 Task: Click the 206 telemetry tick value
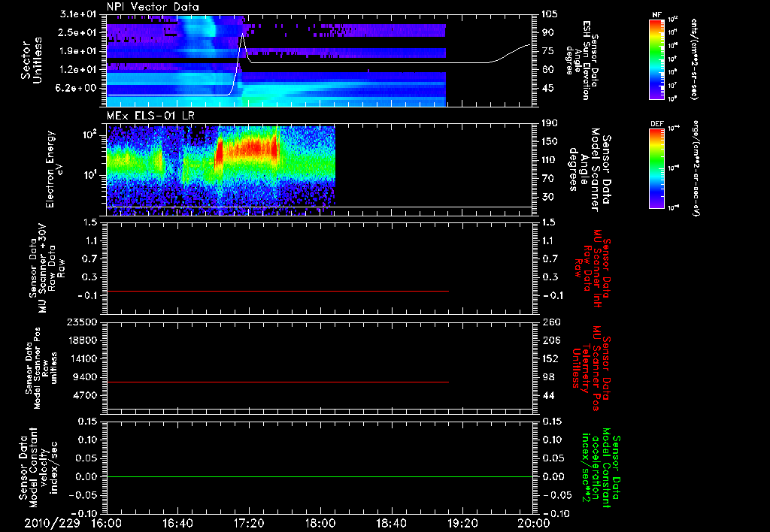(550, 340)
